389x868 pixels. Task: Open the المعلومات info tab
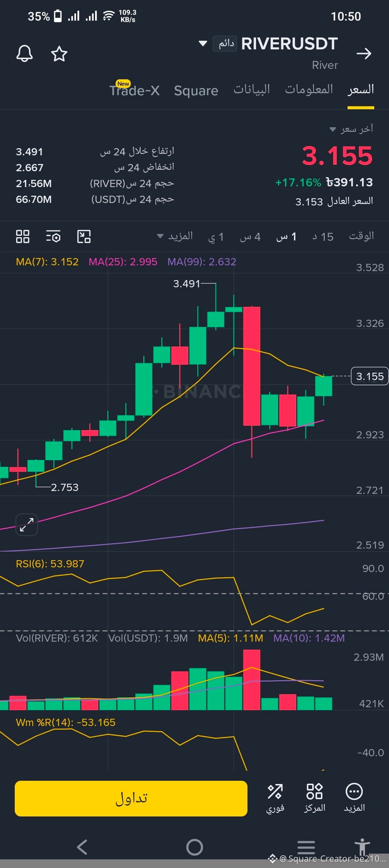coord(309,89)
